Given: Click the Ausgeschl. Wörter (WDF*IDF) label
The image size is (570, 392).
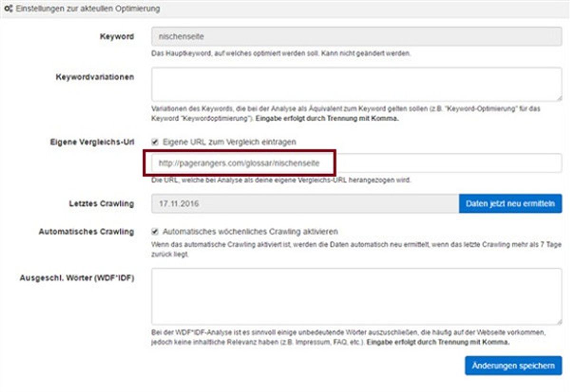Looking at the screenshot, I should click(77, 278).
